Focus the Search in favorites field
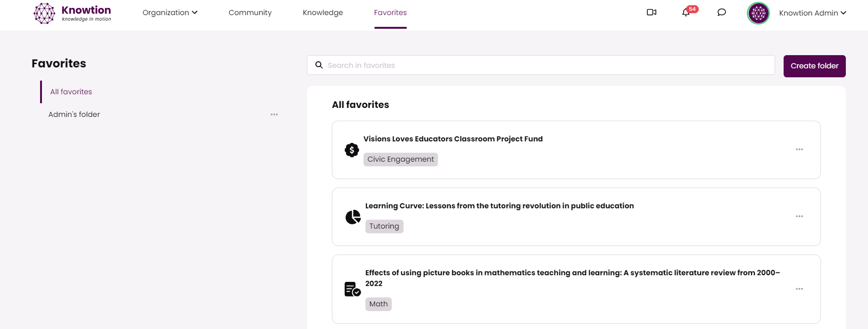The image size is (868, 329). tap(547, 65)
